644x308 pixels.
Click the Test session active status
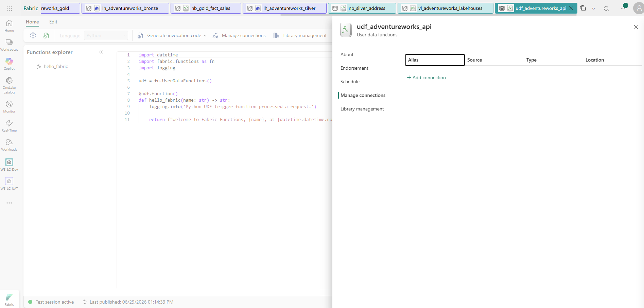(x=51, y=302)
